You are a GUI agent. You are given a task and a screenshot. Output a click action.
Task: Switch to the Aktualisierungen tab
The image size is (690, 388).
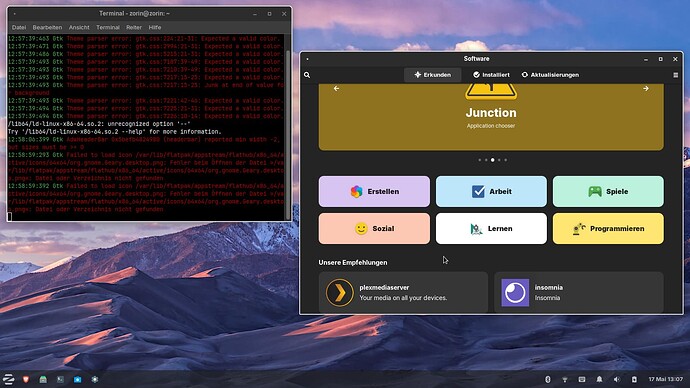pos(550,75)
